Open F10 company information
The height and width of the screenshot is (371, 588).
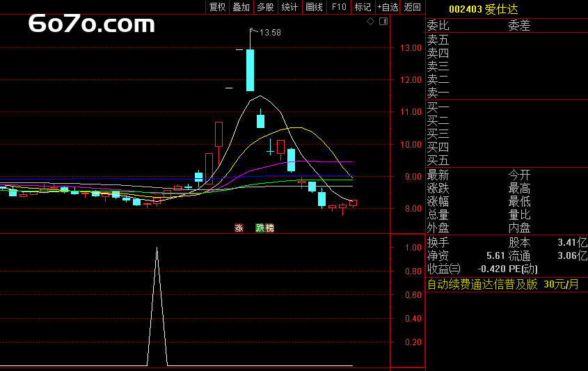(x=339, y=7)
